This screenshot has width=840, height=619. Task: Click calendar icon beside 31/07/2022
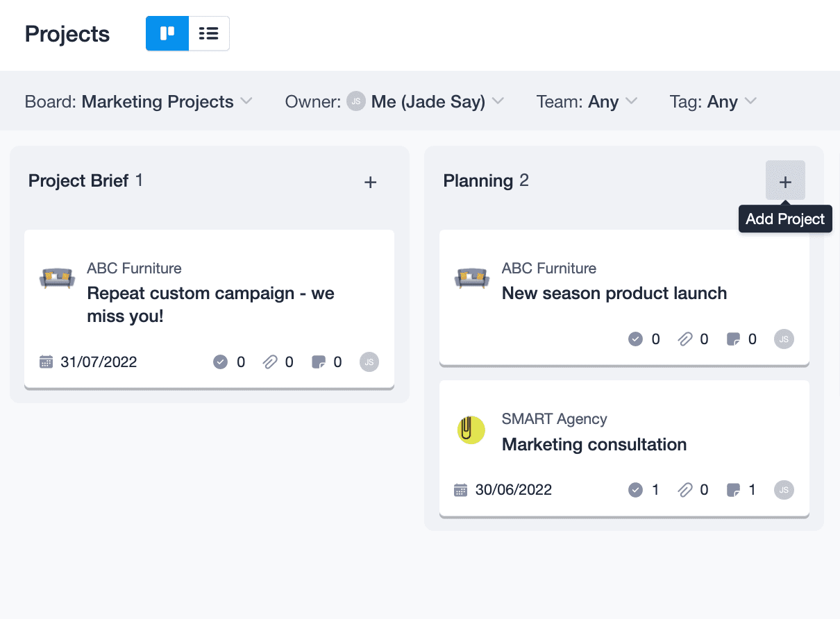pos(47,362)
